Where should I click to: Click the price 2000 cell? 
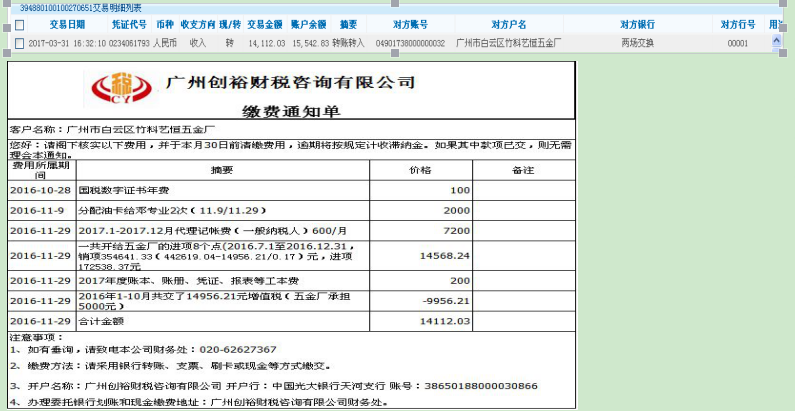click(457, 210)
